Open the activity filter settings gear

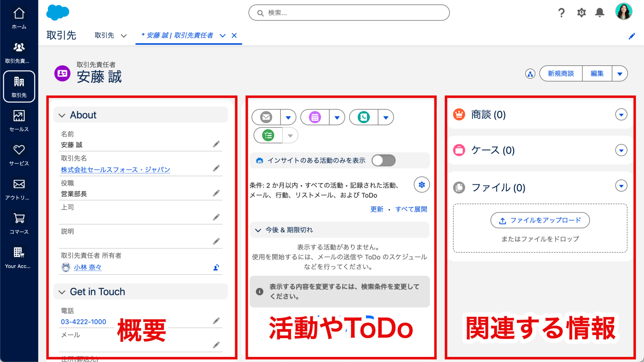point(422,184)
